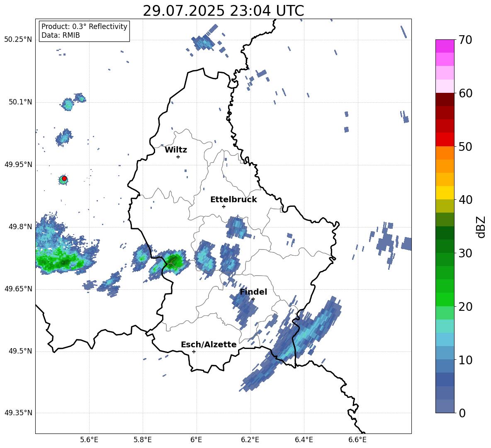Select the Findel city label
The height and width of the screenshot is (448, 491).
click(253, 292)
